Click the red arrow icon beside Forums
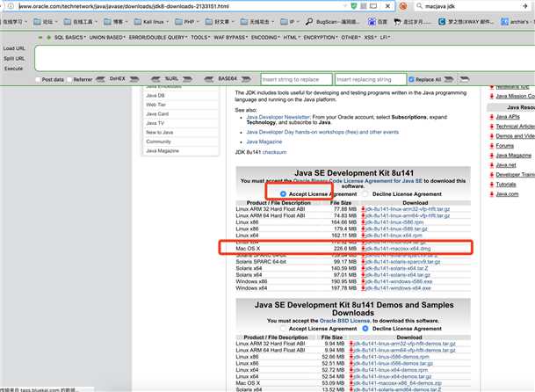Viewport: 535px width, 392px height. pos(492,146)
